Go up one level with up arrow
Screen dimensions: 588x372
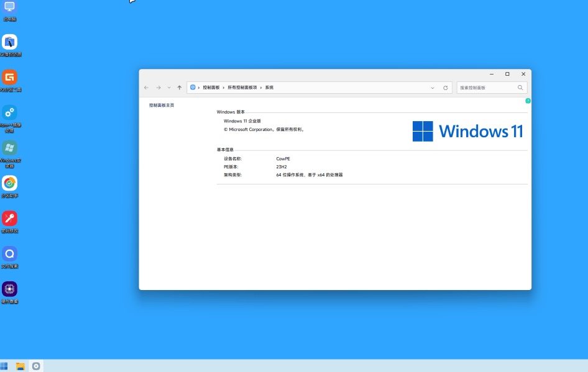point(179,88)
